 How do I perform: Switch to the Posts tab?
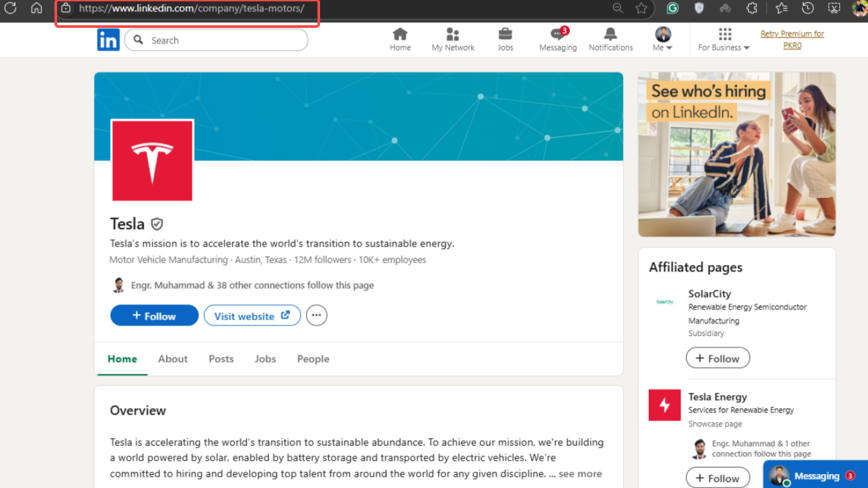click(221, 359)
